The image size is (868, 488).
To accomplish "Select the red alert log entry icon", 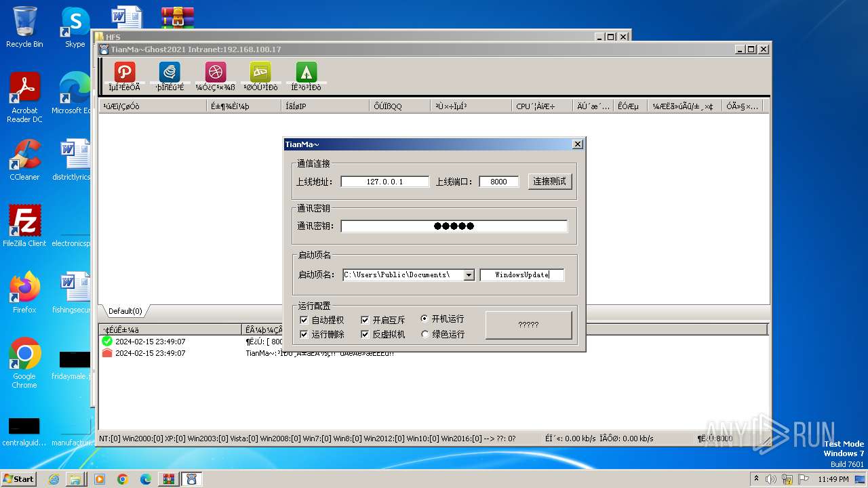I will click(106, 353).
